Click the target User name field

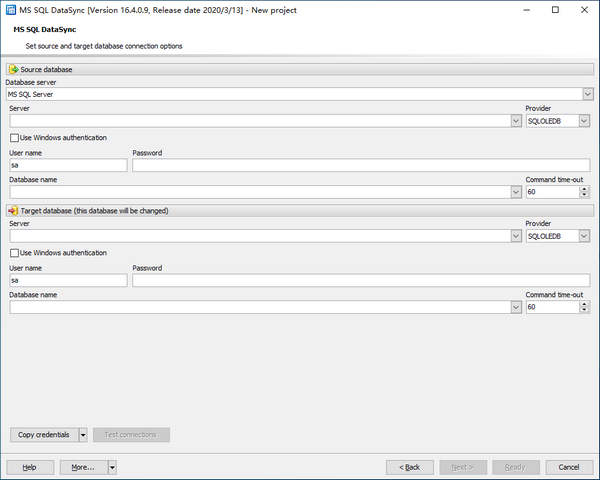point(68,281)
